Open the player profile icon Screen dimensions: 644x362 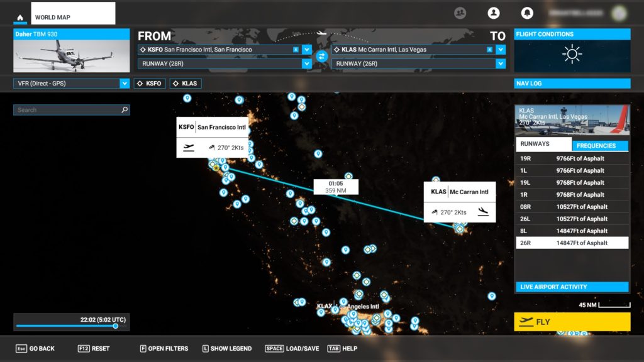[493, 13]
